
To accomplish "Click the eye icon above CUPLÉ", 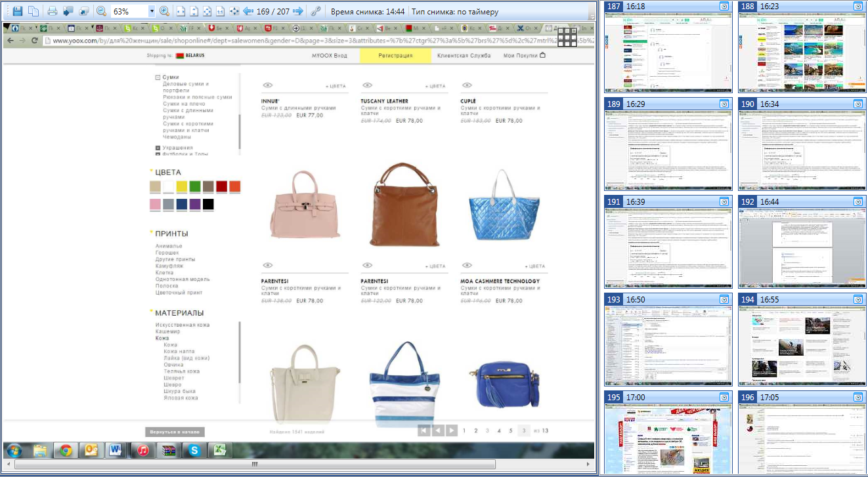I will (x=467, y=85).
